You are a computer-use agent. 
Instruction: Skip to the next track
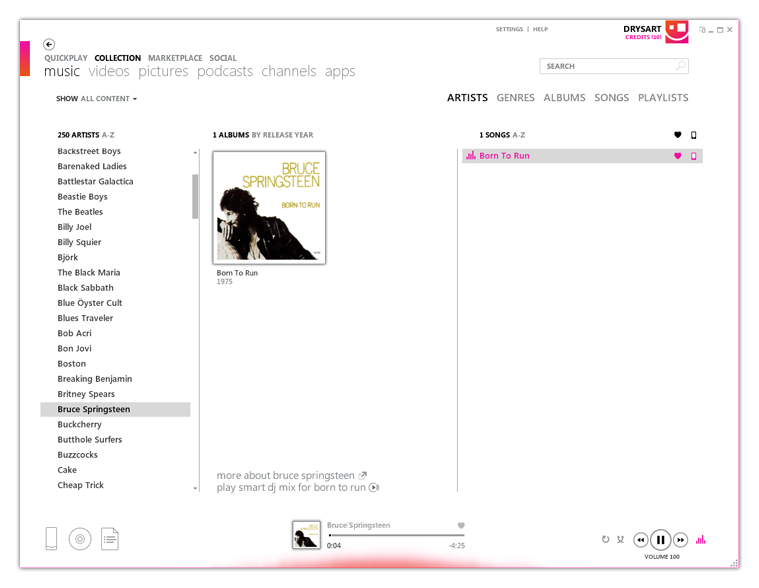pyautogui.click(x=681, y=540)
